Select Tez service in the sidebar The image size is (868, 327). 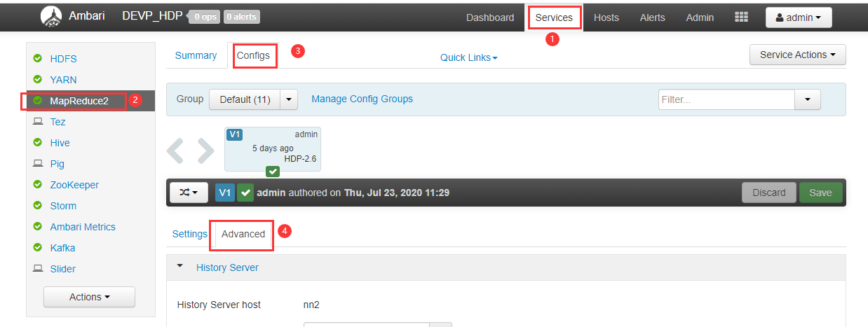[57, 122]
